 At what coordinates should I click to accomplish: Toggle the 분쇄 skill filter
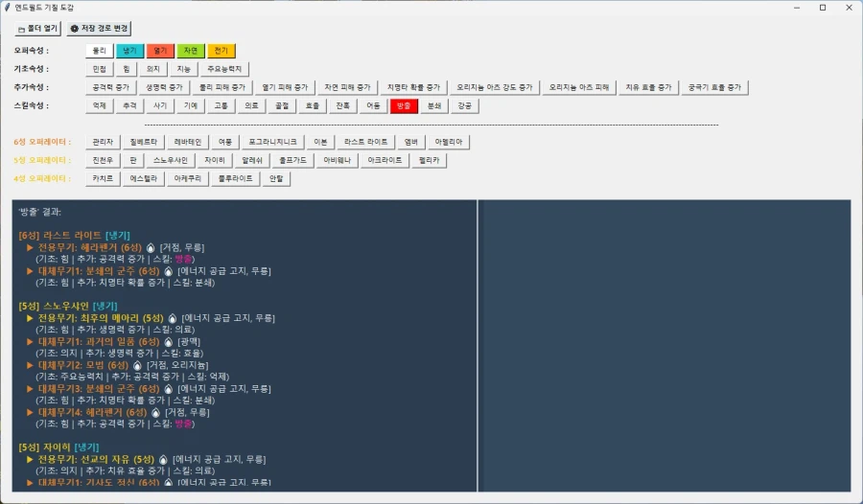[x=434, y=105]
